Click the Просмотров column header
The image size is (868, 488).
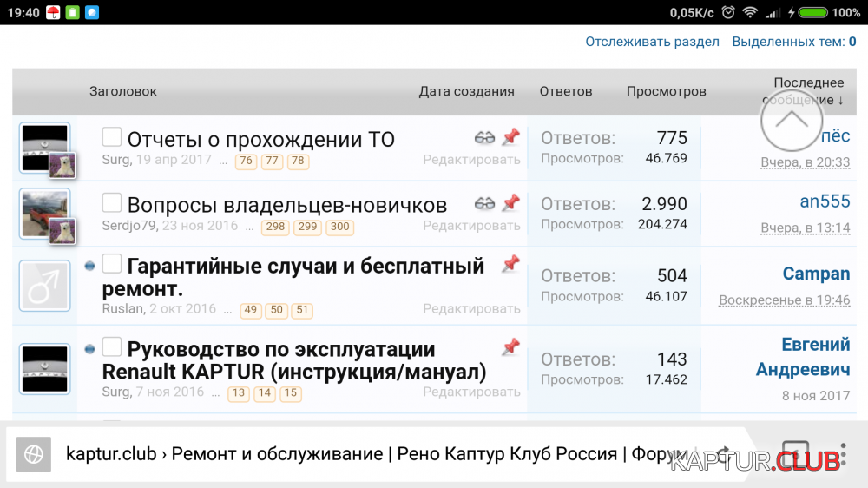666,91
